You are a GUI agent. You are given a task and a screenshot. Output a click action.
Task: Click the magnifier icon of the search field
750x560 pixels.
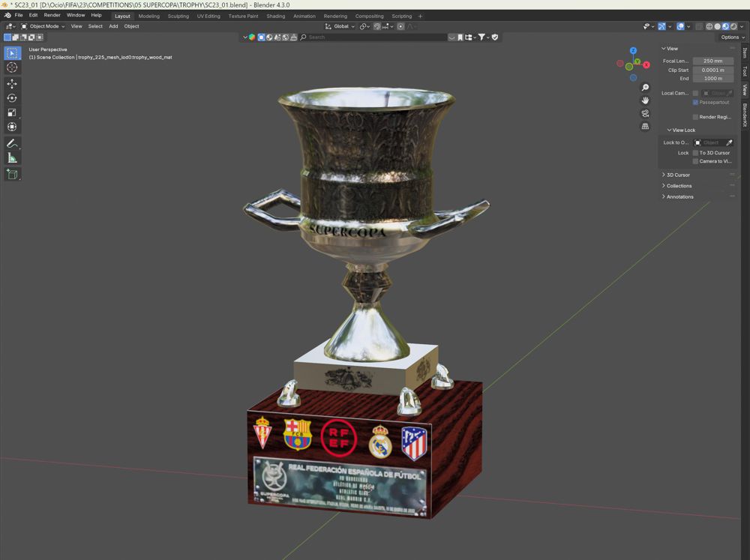click(303, 37)
